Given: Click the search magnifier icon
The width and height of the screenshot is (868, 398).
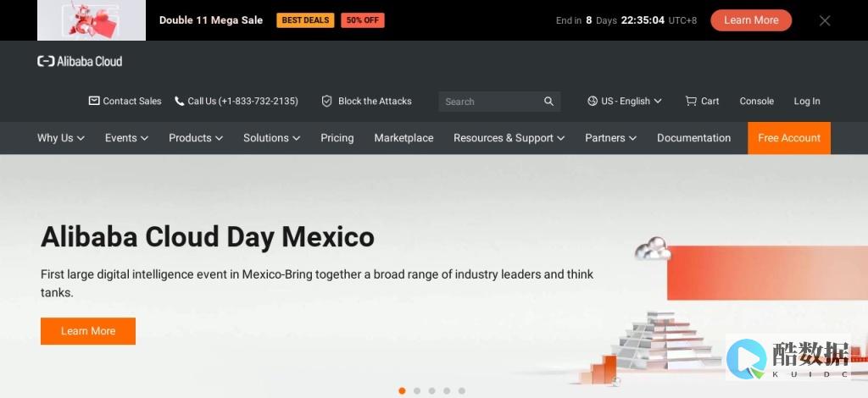Looking at the screenshot, I should (548, 101).
